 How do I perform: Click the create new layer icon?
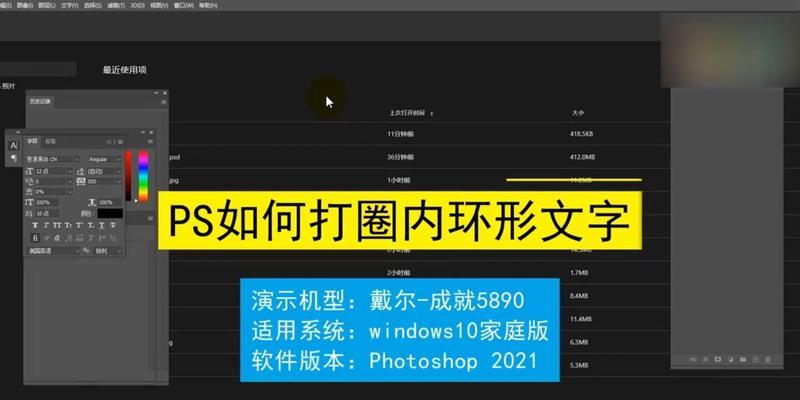coord(756,359)
